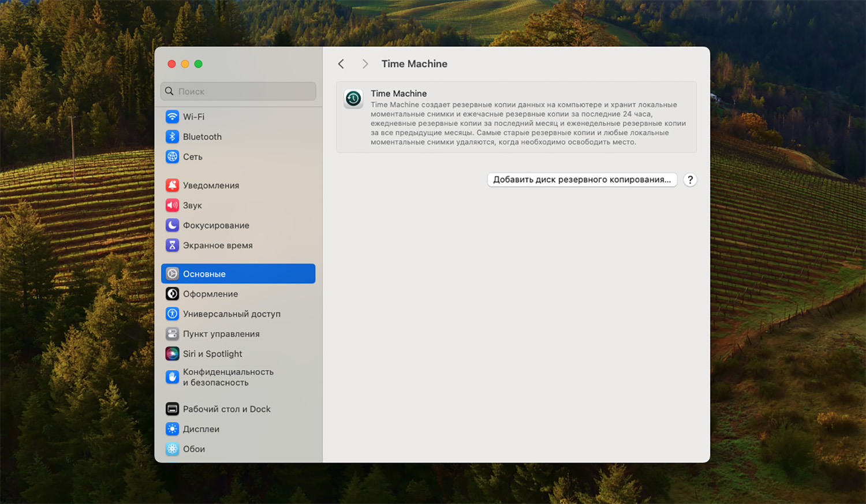Image resolution: width=866 pixels, height=504 pixels.
Task: Click the flower icon next to Обои
Action: pyautogui.click(x=172, y=449)
